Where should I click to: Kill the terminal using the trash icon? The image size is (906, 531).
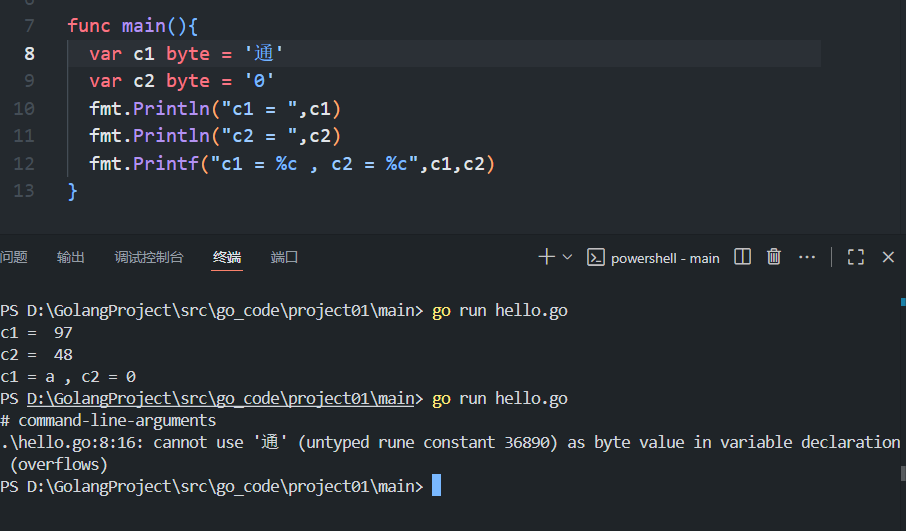[773, 257]
